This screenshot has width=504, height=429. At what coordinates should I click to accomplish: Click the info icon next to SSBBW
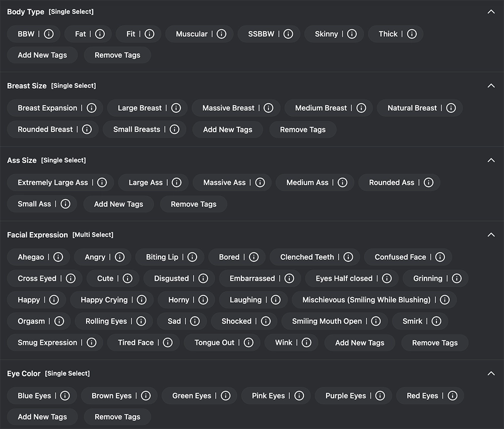288,34
